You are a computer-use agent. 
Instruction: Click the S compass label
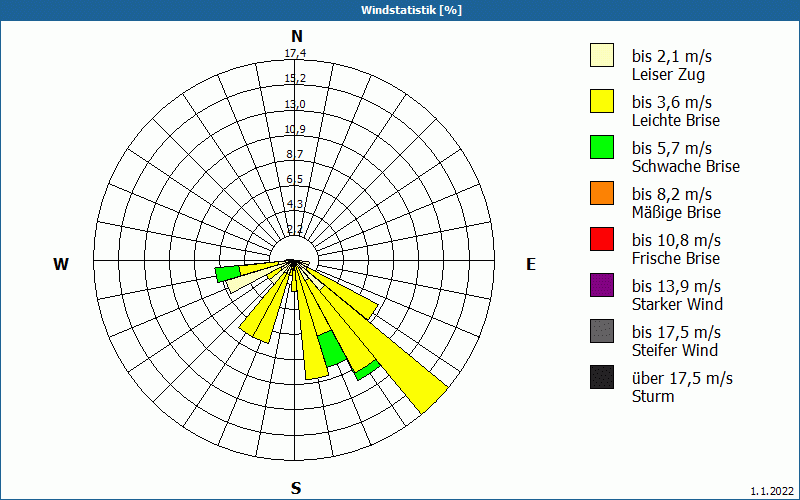(296, 488)
